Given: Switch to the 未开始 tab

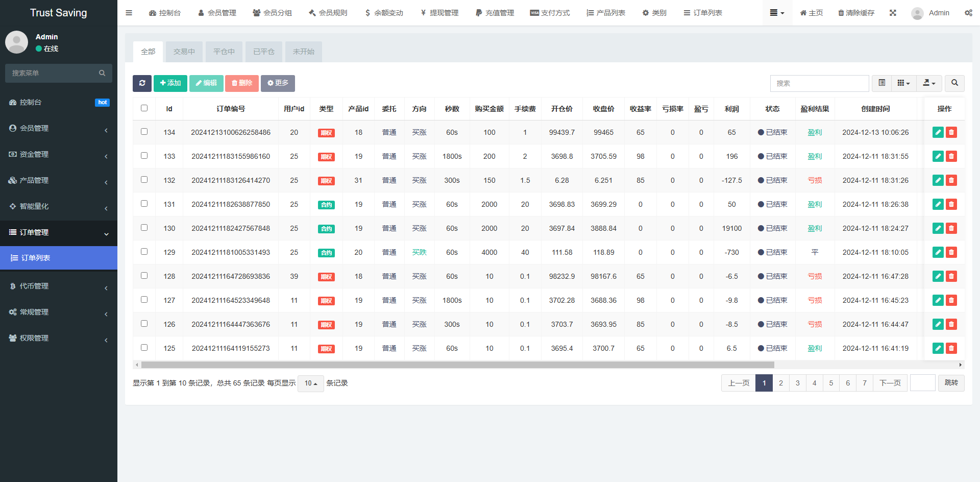Looking at the screenshot, I should coord(304,52).
